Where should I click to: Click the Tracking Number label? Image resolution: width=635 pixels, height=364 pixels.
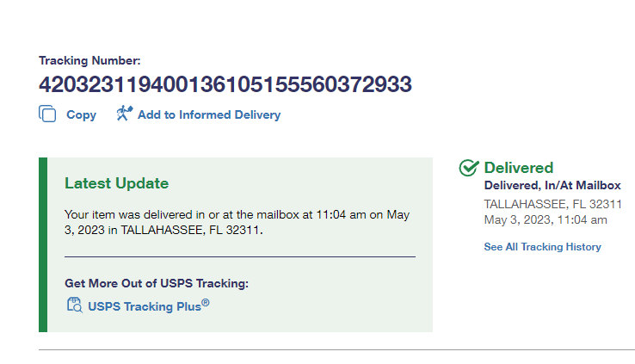coord(89,60)
